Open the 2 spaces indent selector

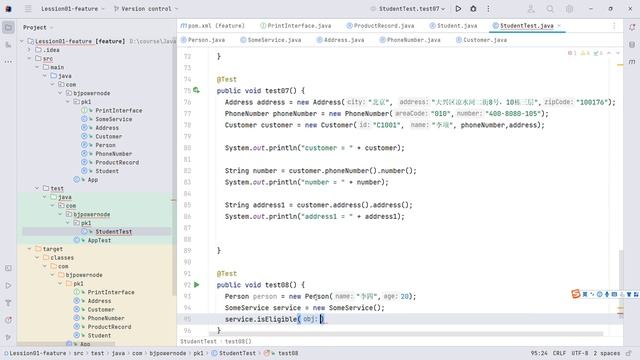[607, 353]
